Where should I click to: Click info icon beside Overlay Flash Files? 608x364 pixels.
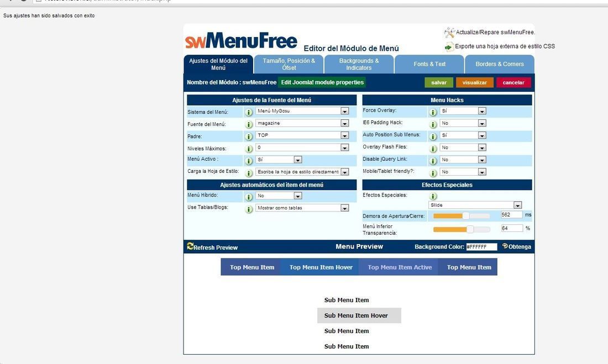[433, 149]
